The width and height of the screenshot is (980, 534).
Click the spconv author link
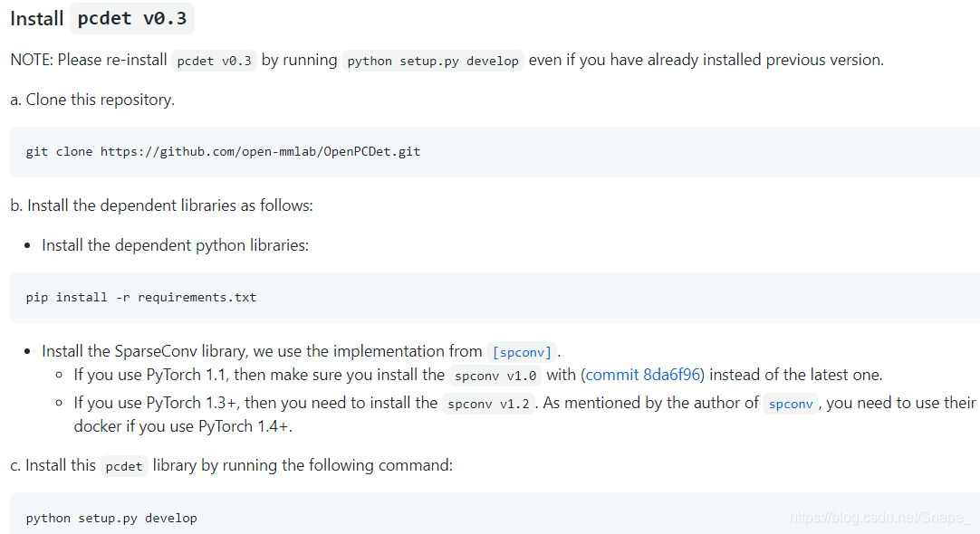point(791,404)
